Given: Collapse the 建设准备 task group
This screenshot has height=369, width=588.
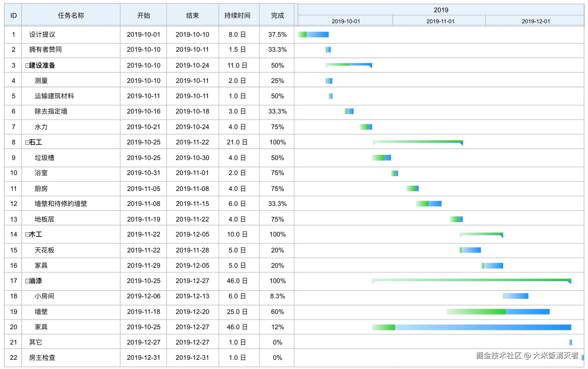Looking at the screenshot, I should tap(27, 65).
